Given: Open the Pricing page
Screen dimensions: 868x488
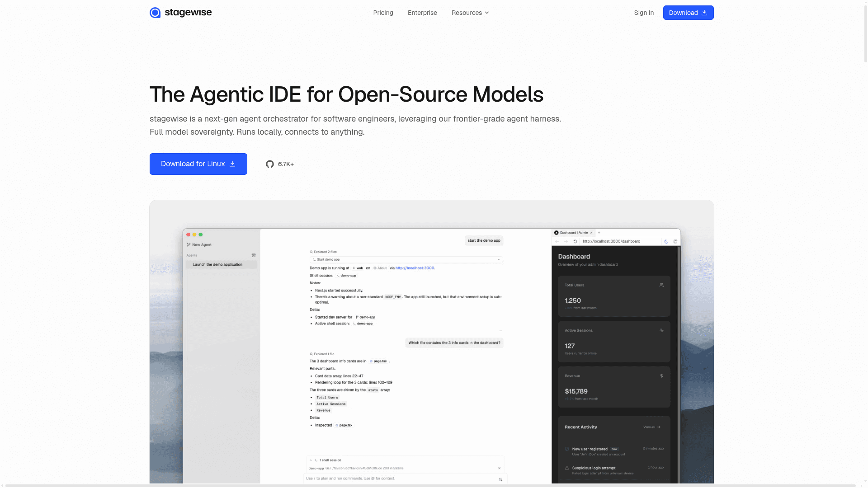Looking at the screenshot, I should coord(383,13).
